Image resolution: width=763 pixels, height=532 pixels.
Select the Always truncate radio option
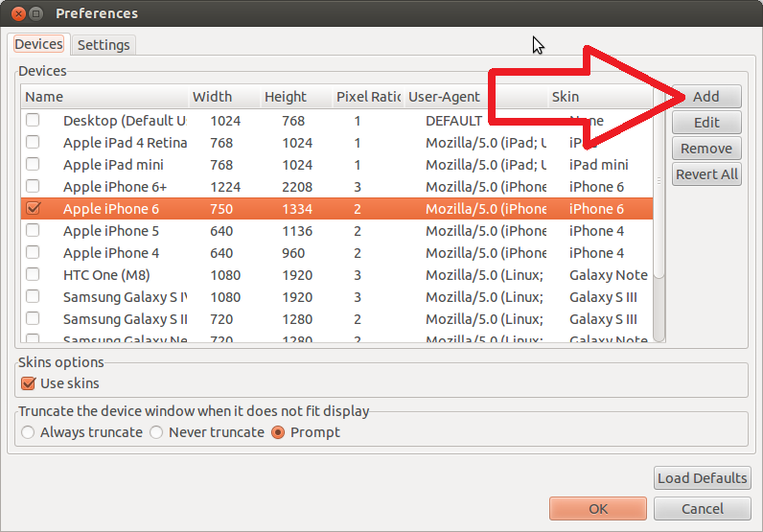28,432
